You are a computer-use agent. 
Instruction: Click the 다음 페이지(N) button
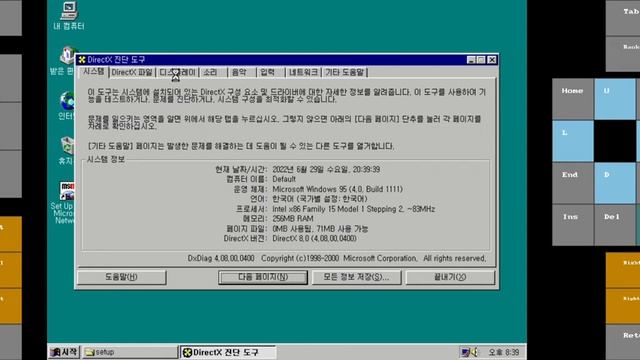tap(263, 277)
